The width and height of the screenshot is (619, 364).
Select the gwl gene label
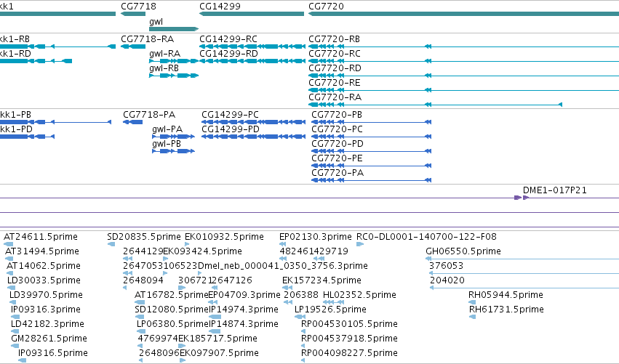156,22
